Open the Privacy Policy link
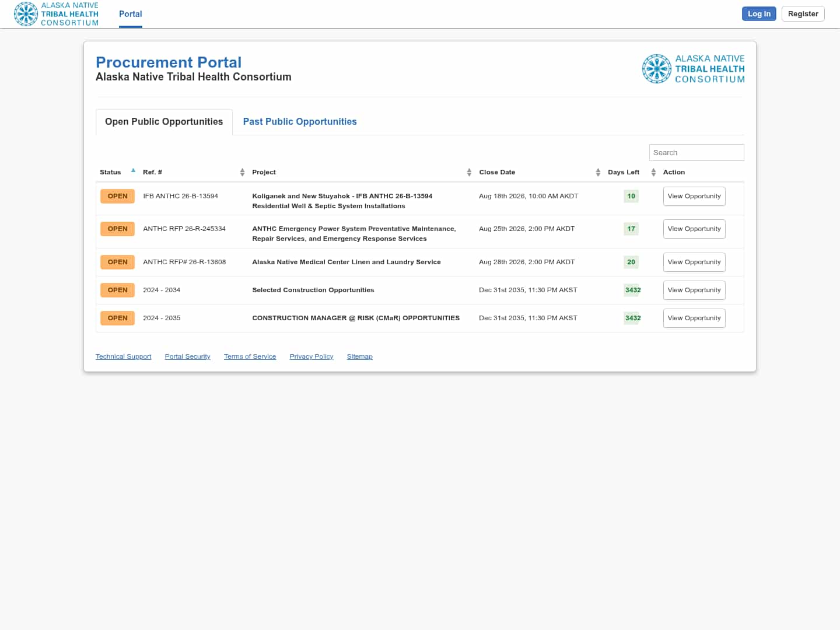This screenshot has width=840, height=630. click(x=311, y=356)
